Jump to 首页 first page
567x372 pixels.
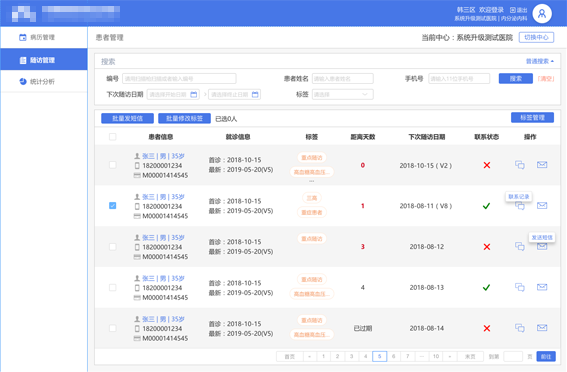(x=289, y=356)
